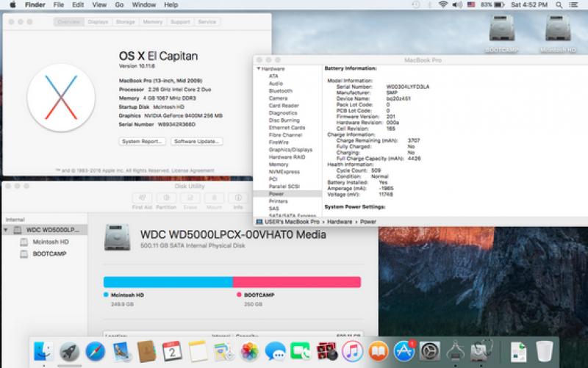Open Messages from the Dock
Image resolution: width=588 pixels, height=368 pixels.
[275, 352]
